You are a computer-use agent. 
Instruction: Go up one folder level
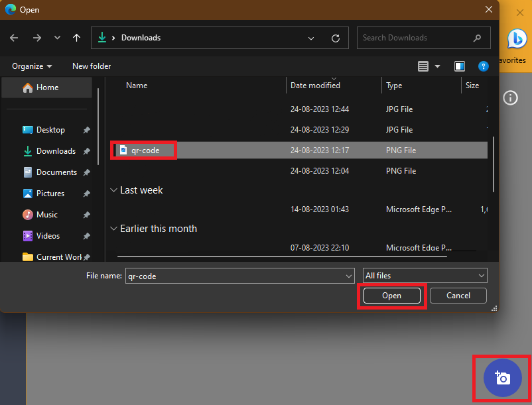tap(76, 38)
